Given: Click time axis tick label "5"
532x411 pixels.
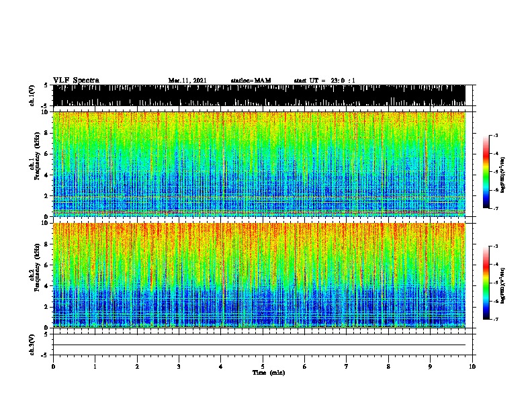Looking at the screenshot, I should click(263, 367).
